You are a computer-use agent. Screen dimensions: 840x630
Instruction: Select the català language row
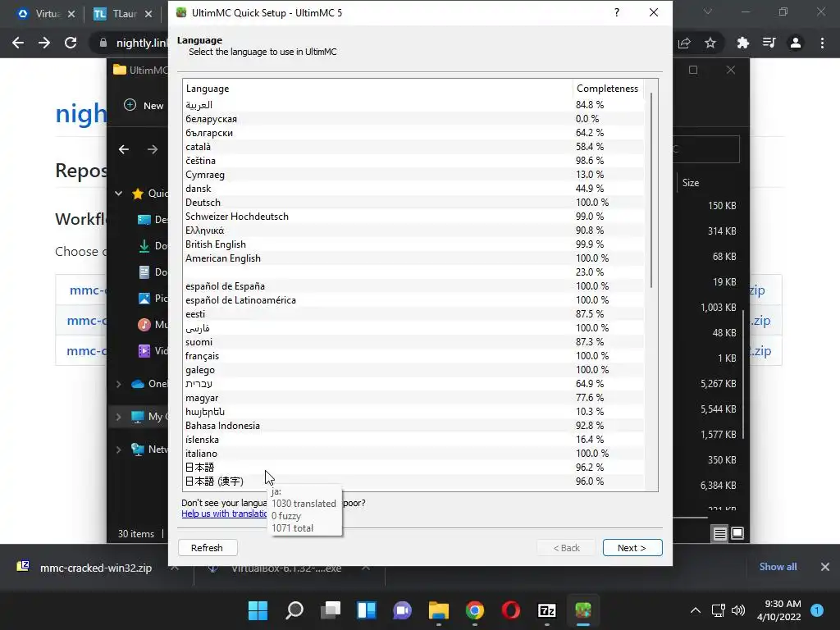pyautogui.click(x=413, y=147)
